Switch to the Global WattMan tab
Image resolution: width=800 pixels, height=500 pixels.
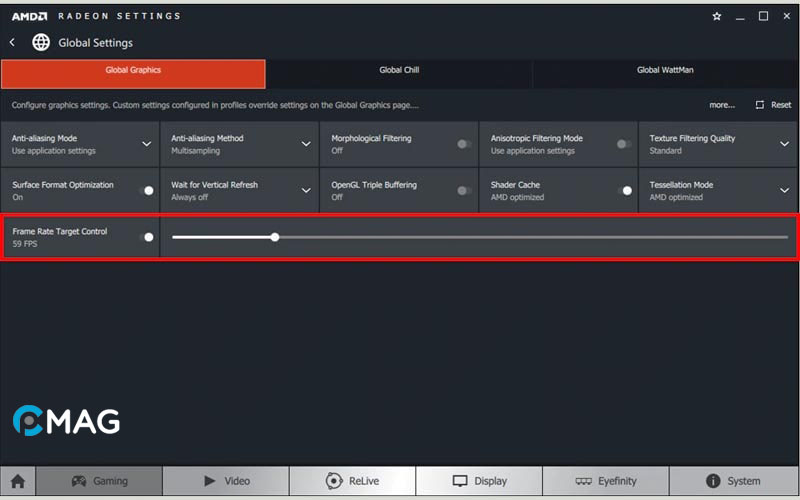665,74
